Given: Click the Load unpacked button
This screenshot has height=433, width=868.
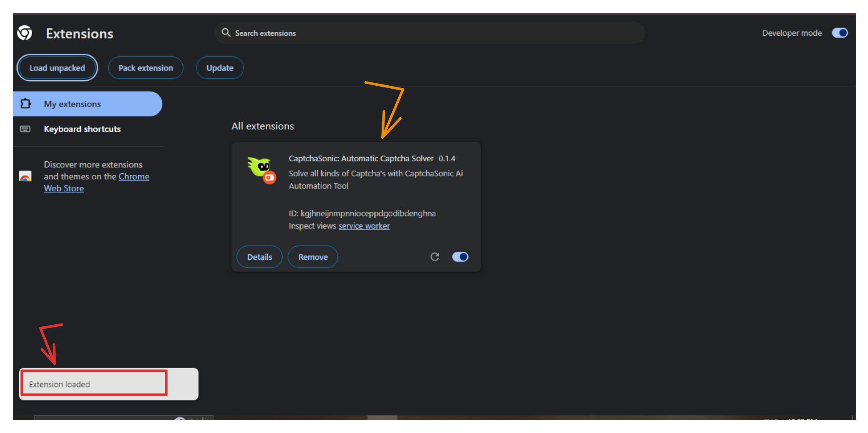Looking at the screenshot, I should coord(57,68).
